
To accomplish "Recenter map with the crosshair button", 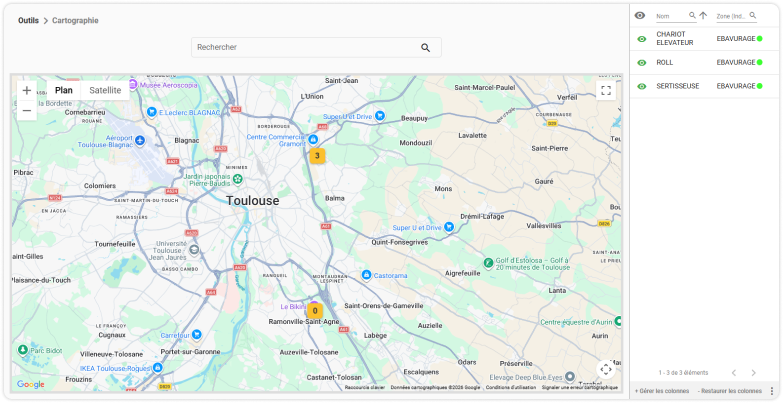I will tap(606, 370).
